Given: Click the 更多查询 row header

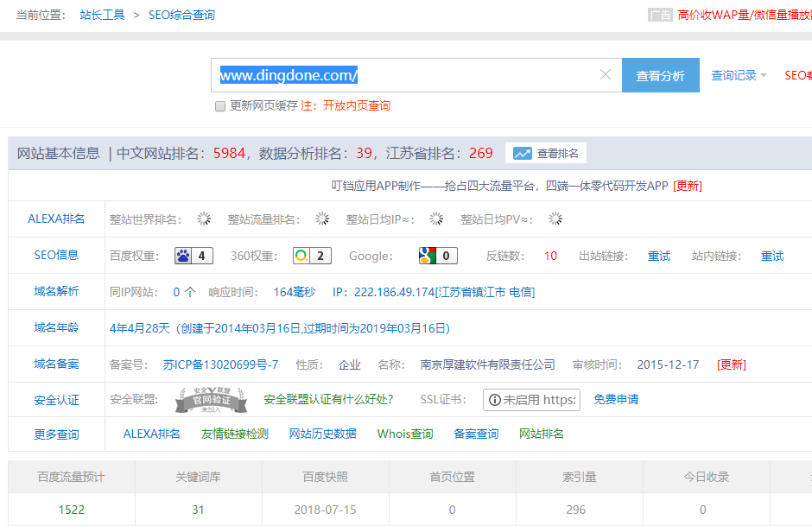Looking at the screenshot, I should click(x=56, y=434).
